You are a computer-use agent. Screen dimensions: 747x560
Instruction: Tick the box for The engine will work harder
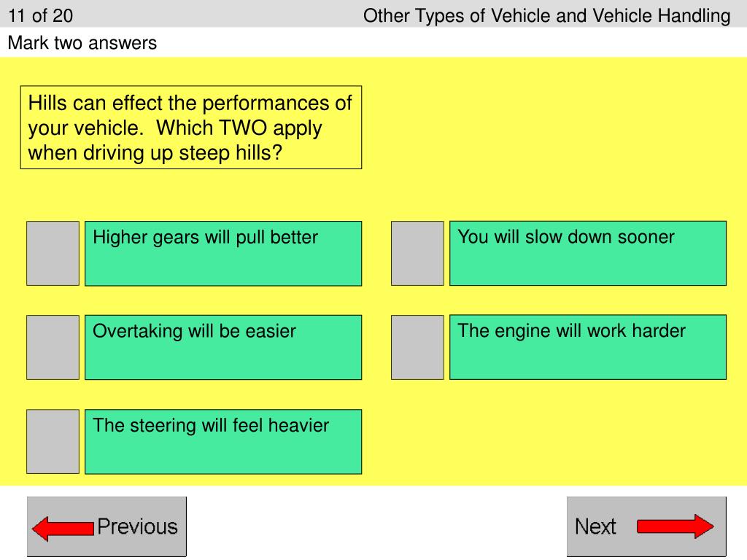click(417, 347)
